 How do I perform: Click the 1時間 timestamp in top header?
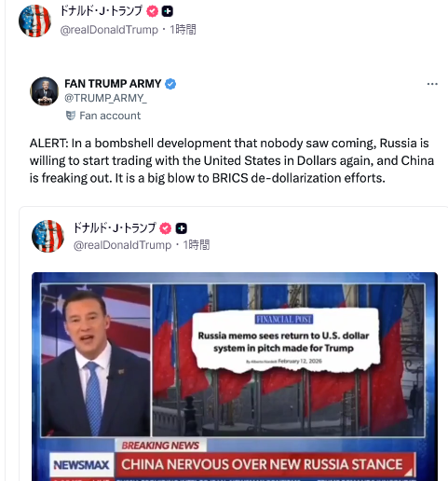183,30
